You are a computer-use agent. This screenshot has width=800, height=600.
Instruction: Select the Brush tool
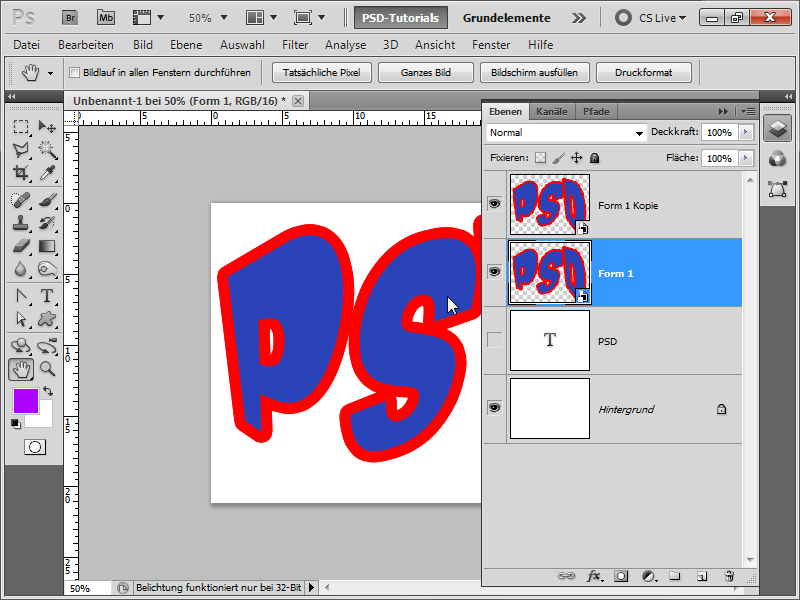pyautogui.click(x=47, y=199)
